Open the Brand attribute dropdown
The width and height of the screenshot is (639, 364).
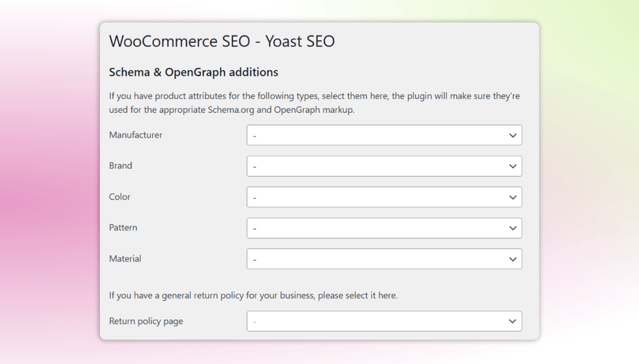tap(384, 166)
